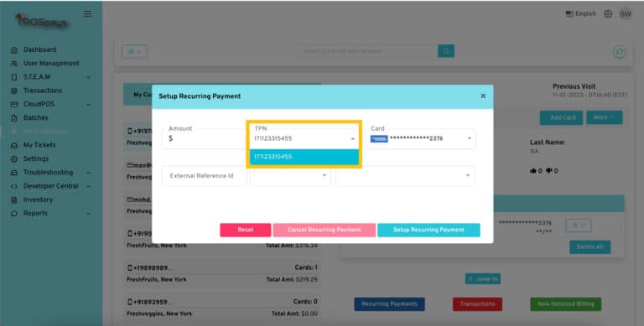
Task: Click the New Itemized Billing button
Action: [565, 304]
